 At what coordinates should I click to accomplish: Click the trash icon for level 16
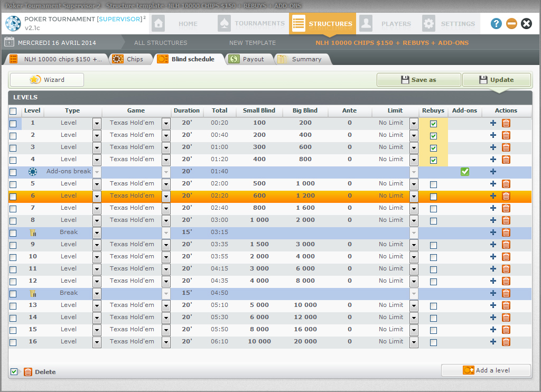coord(506,342)
